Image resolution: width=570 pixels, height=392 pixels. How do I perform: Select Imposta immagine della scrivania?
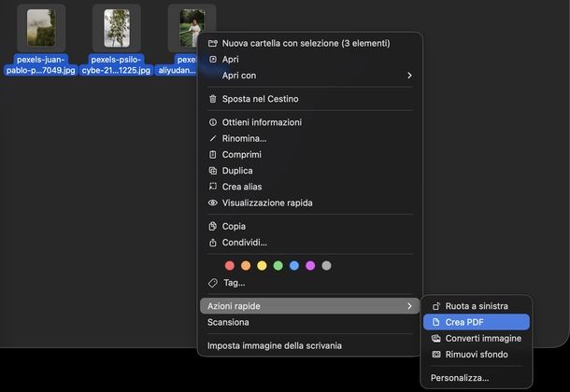coord(309,345)
